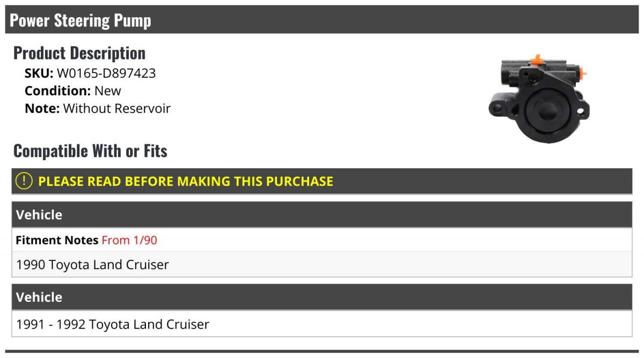Click the SKU number W0165-D897423

tap(106, 73)
